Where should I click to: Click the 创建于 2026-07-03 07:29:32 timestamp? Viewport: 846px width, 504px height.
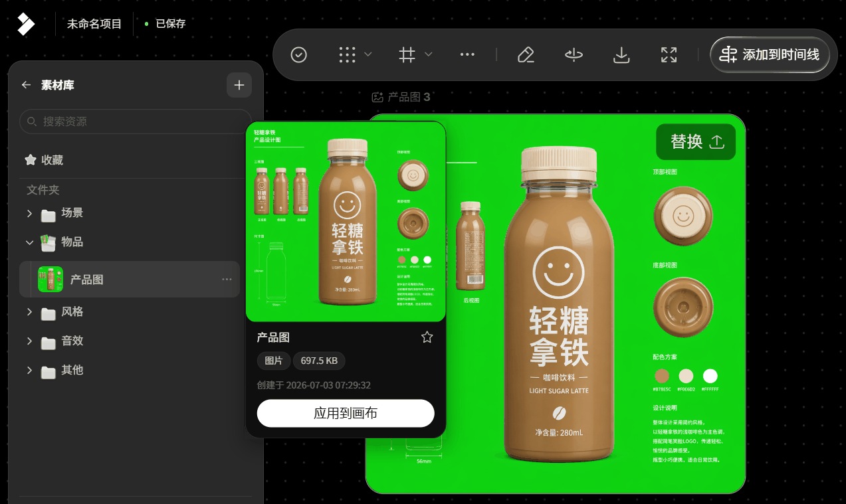[x=314, y=385]
